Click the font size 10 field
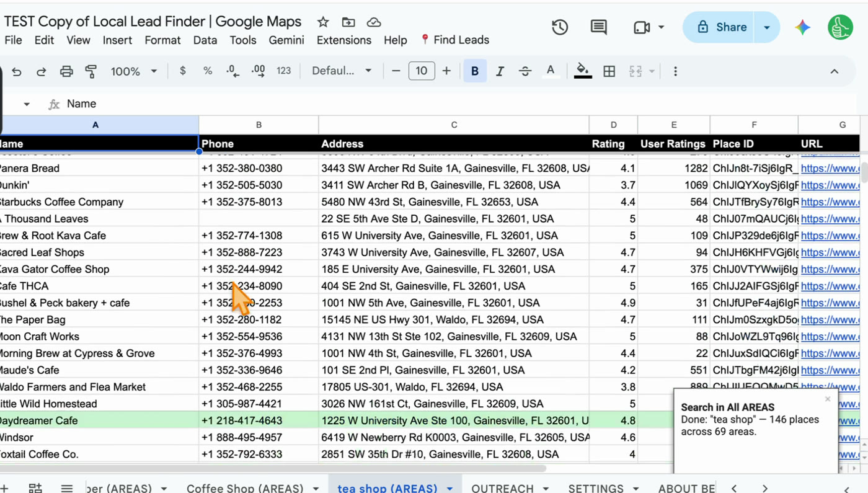This screenshot has height=493, width=868. click(x=421, y=71)
